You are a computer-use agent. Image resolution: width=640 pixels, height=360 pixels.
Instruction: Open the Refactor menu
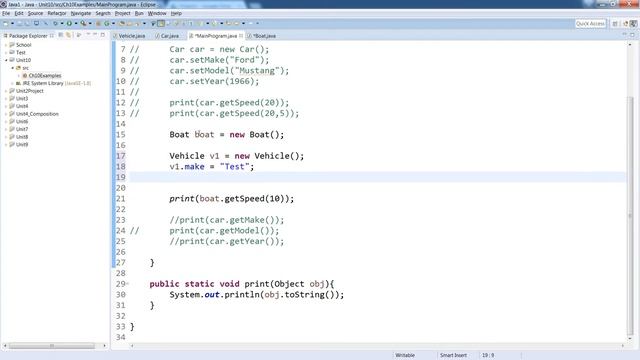pos(57,13)
